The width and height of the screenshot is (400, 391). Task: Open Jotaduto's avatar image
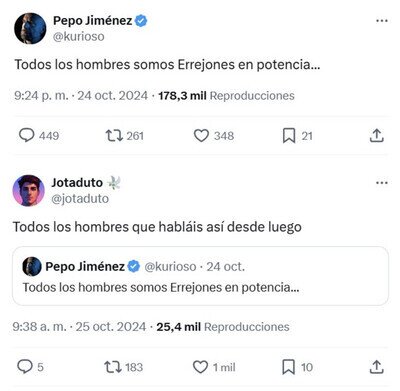pyautogui.click(x=29, y=191)
